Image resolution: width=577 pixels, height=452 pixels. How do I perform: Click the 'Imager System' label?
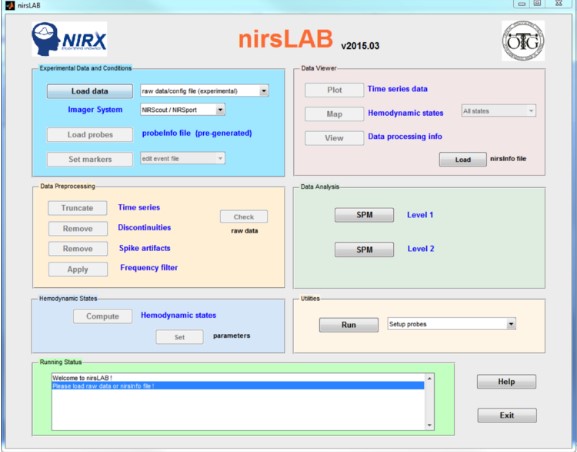95,110
